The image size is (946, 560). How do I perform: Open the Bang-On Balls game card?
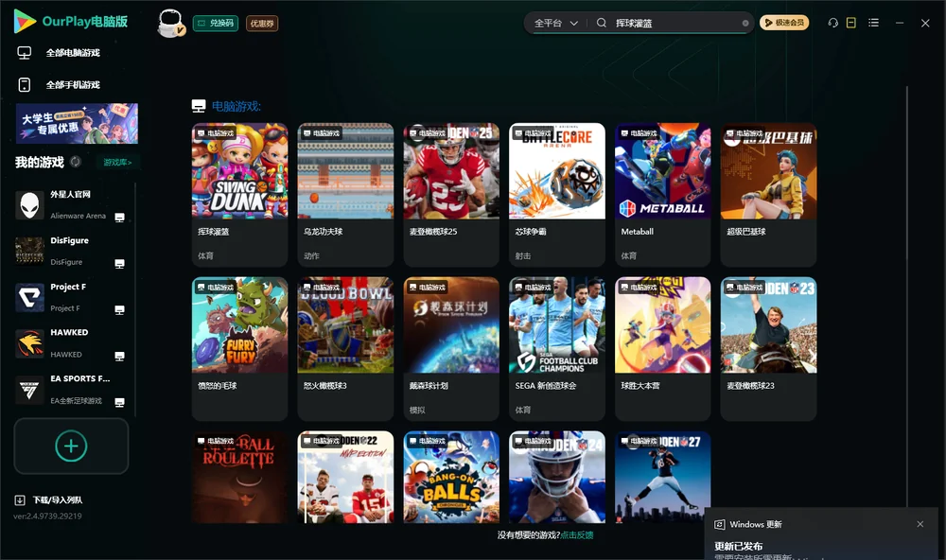pos(451,477)
